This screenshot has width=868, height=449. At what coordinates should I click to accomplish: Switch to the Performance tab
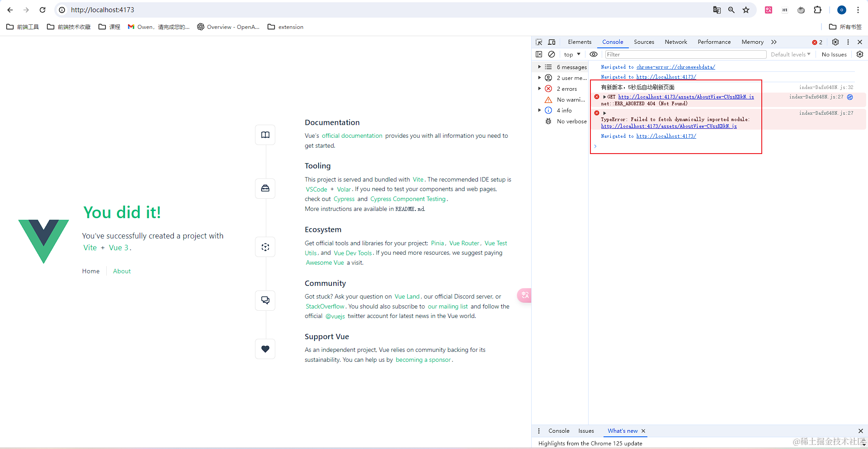(714, 42)
